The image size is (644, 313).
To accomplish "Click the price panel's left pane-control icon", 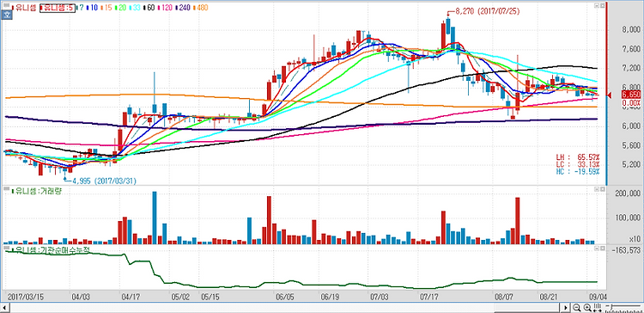I will click(596, 6).
